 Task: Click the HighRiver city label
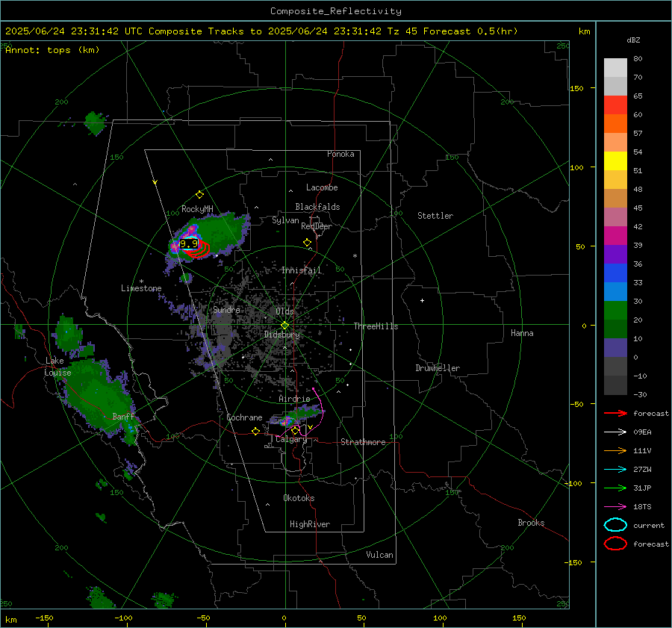coord(310,524)
